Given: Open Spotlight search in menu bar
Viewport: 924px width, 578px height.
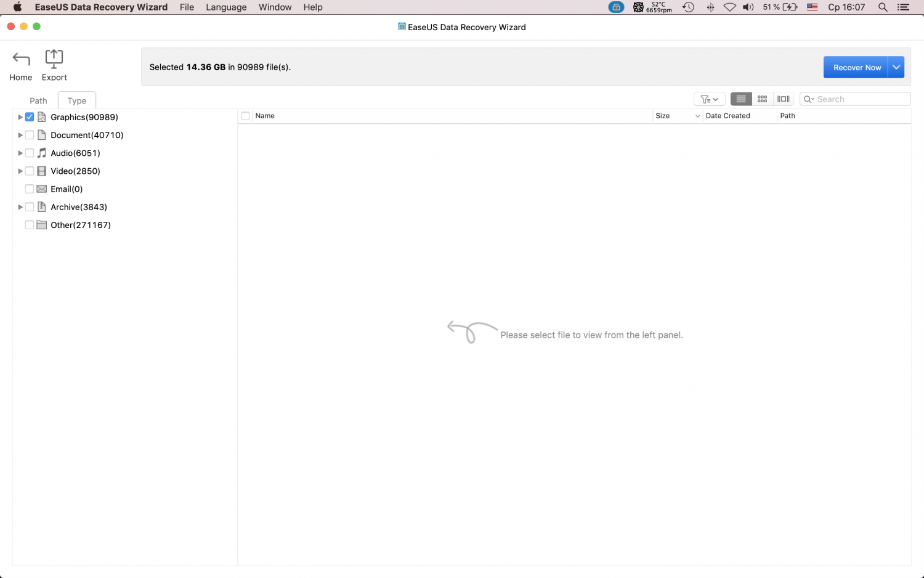Looking at the screenshot, I should (x=883, y=7).
